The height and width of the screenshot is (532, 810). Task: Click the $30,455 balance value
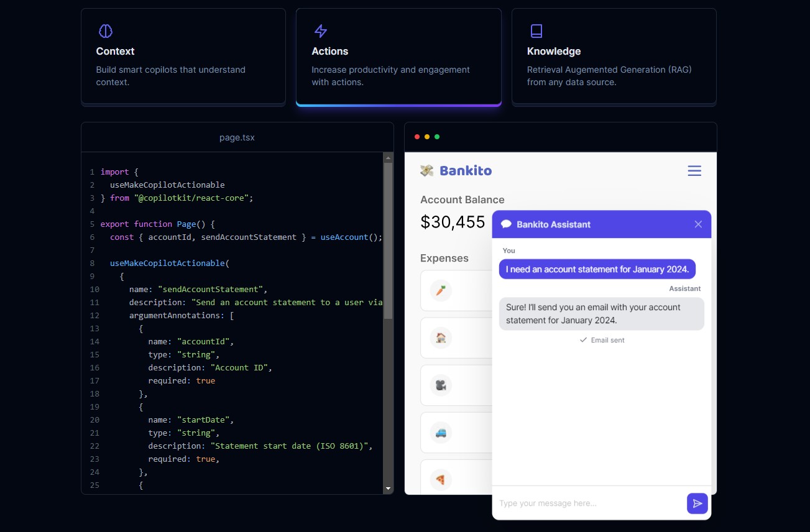[x=453, y=222]
